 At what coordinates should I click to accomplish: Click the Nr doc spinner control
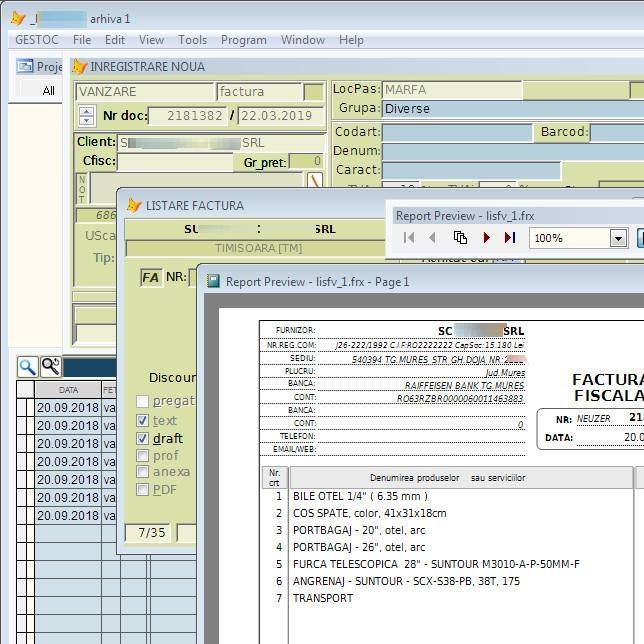click(x=86, y=115)
